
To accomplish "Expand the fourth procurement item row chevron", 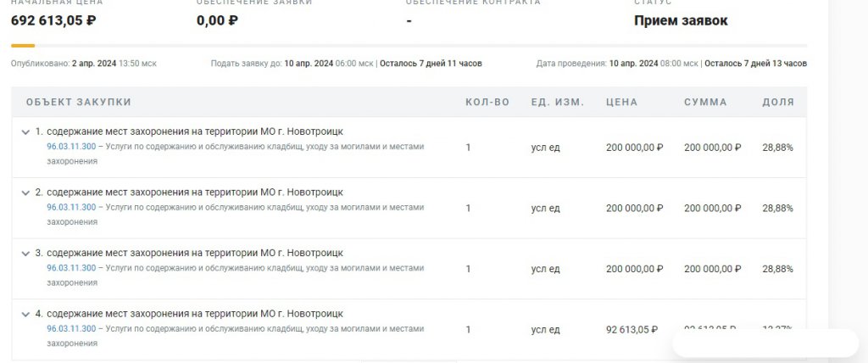I will pos(25,314).
